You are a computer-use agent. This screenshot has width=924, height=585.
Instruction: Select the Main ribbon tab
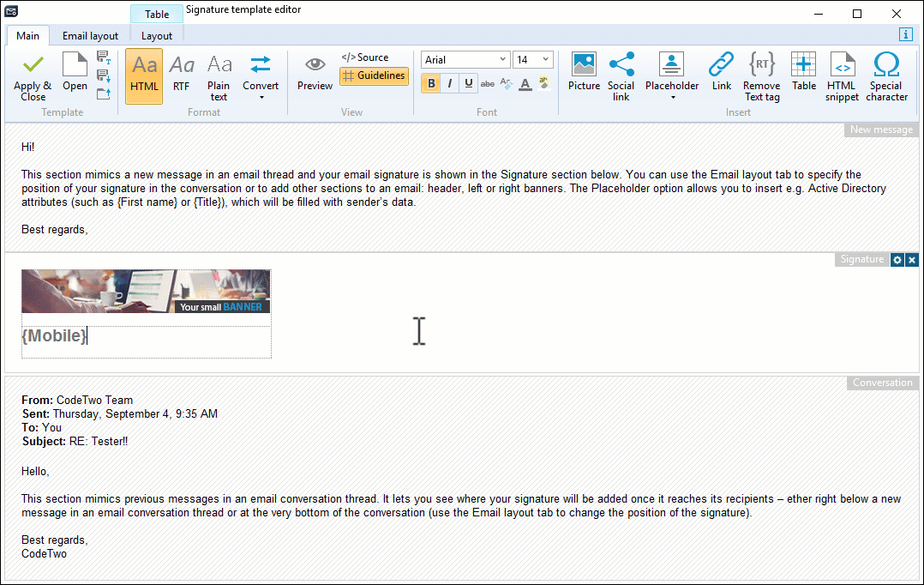pyautogui.click(x=27, y=36)
